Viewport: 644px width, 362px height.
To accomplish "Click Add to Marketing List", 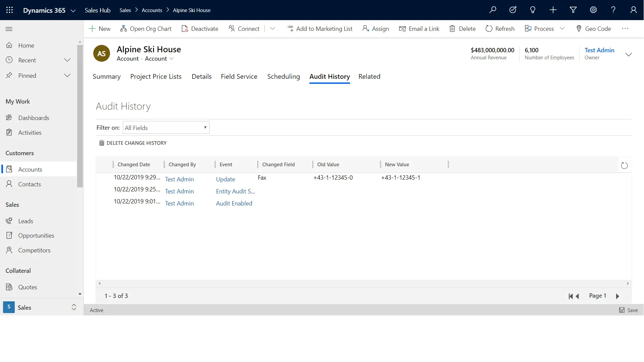I will click(320, 29).
